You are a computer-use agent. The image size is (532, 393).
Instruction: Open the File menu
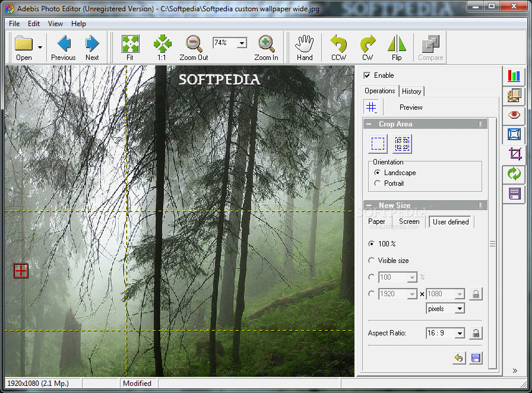point(14,24)
